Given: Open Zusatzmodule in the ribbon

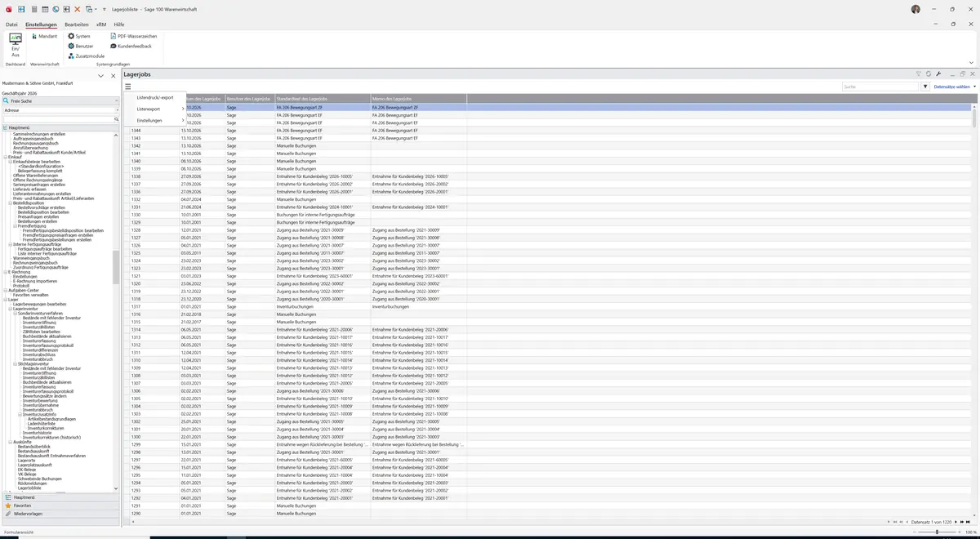Looking at the screenshot, I should pos(86,56).
